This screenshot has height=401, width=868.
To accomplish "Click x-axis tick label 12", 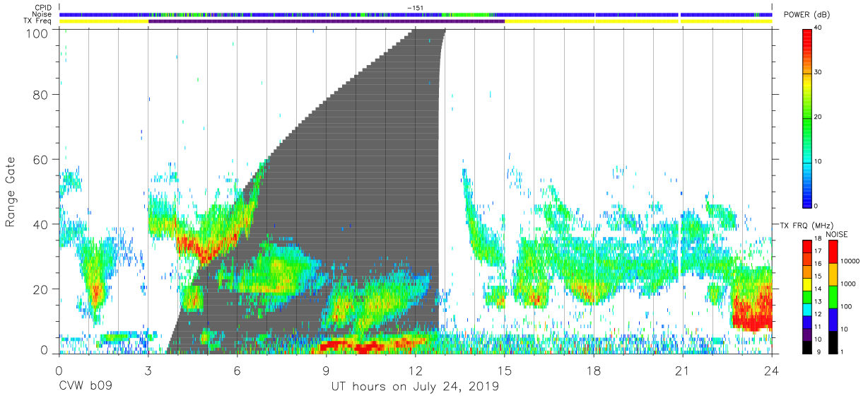I will point(415,370).
